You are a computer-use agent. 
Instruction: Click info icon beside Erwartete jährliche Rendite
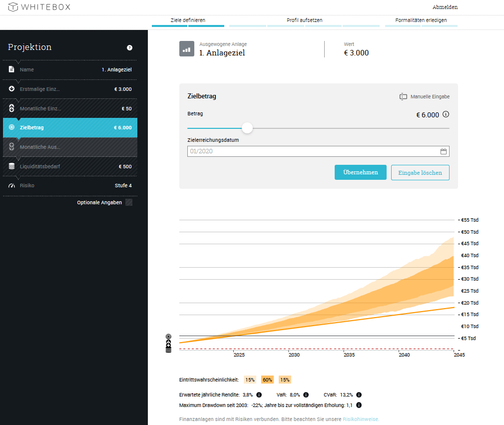click(x=259, y=395)
